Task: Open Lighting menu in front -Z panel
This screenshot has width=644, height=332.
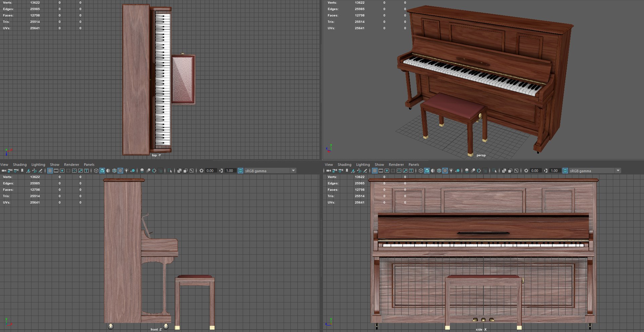Action: tap(38, 164)
